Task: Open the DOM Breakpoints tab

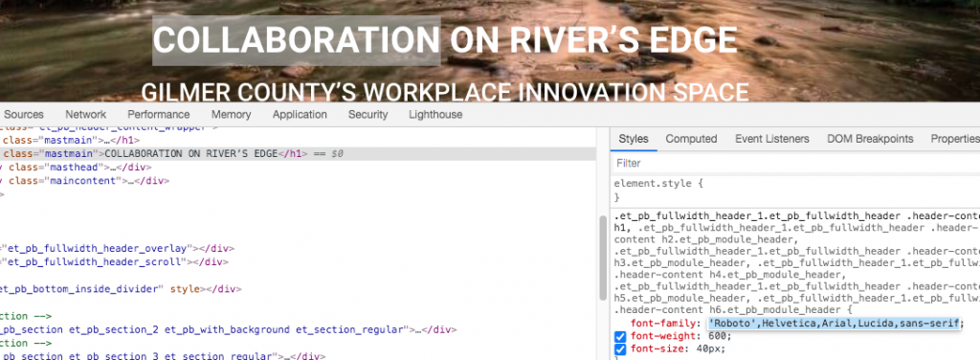Action: pyautogui.click(x=870, y=139)
